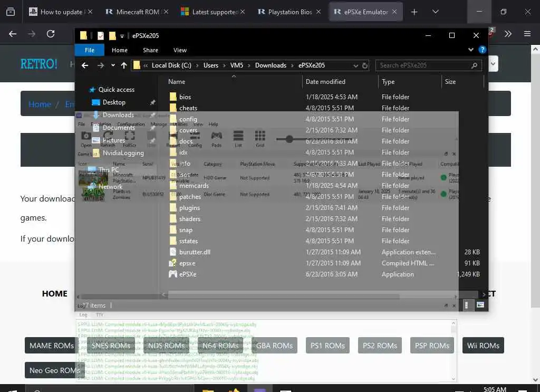
Task: Reload the browser page
Action: pos(51,34)
